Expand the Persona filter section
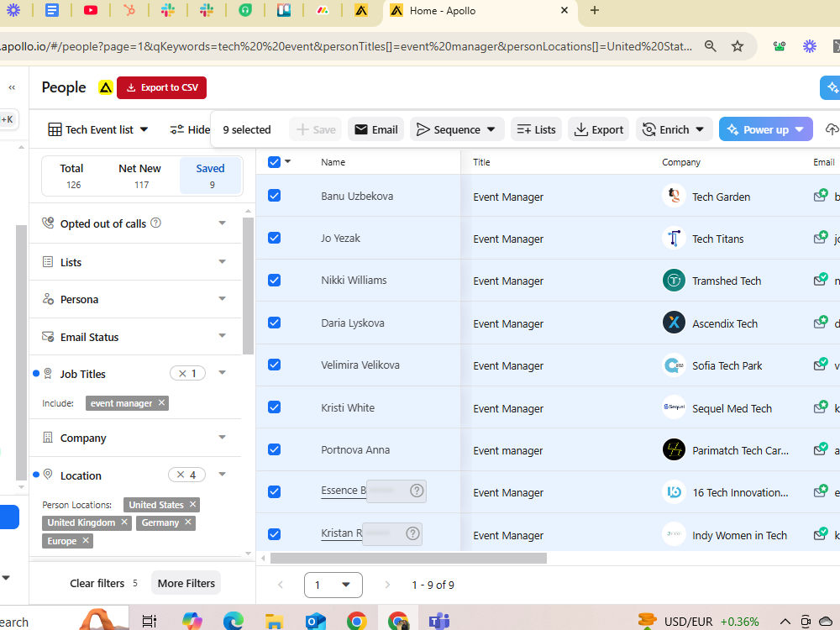The height and width of the screenshot is (630, 840). 223,298
